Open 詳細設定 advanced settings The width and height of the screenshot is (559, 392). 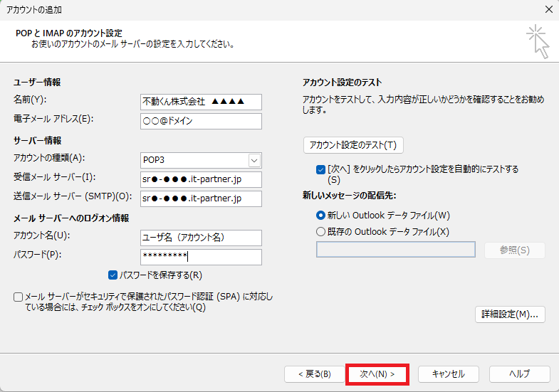[510, 314]
